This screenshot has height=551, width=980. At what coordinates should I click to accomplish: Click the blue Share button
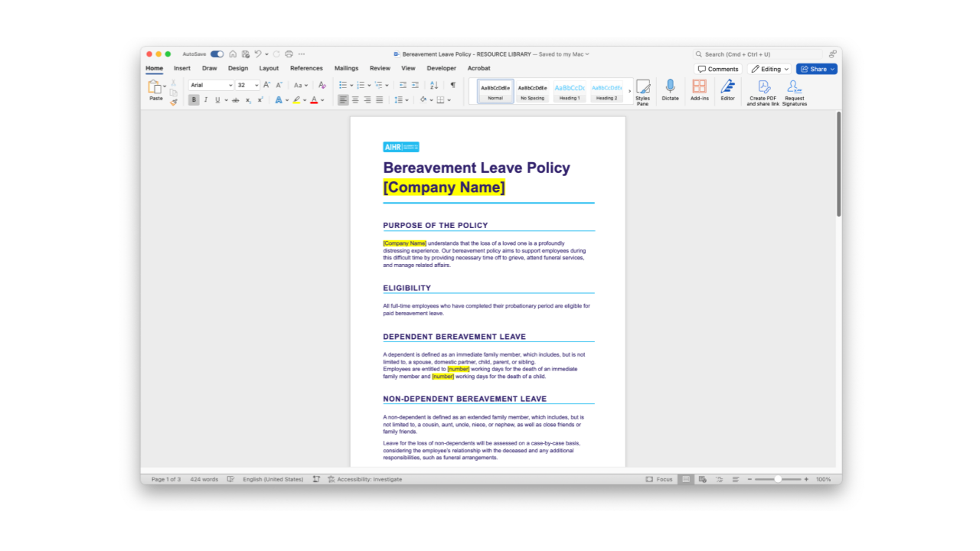(x=817, y=69)
